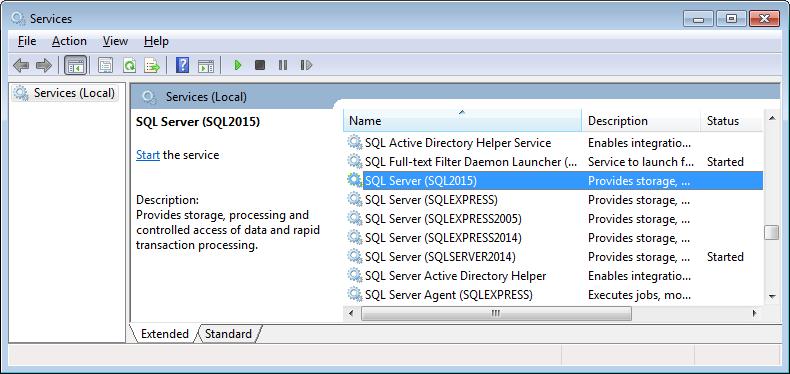The width and height of the screenshot is (790, 374).
Task: Switch to the Extended tab
Action: pos(165,334)
